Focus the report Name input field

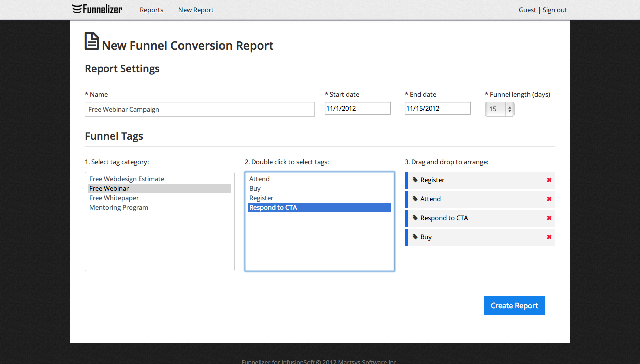coord(200,109)
